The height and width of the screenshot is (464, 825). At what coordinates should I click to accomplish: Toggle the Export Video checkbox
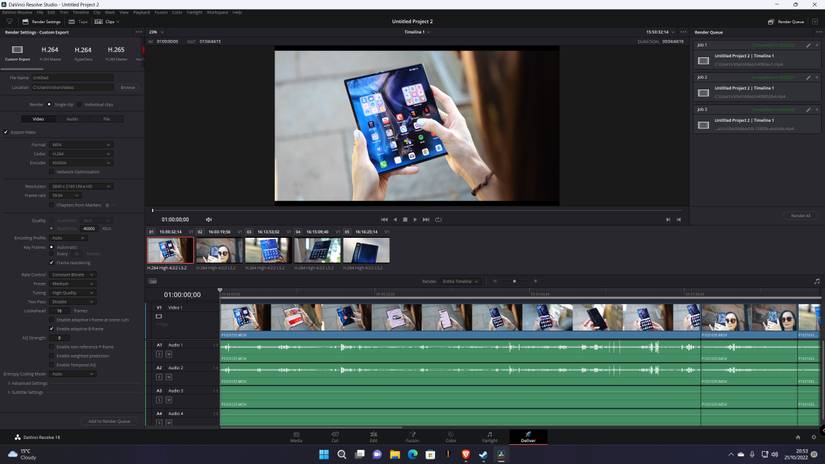pyautogui.click(x=6, y=132)
